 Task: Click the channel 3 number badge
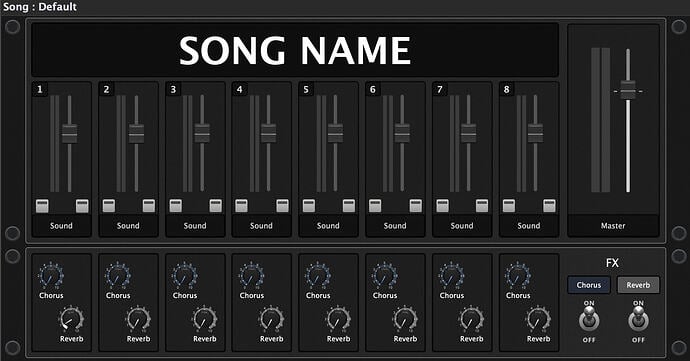[x=173, y=90]
